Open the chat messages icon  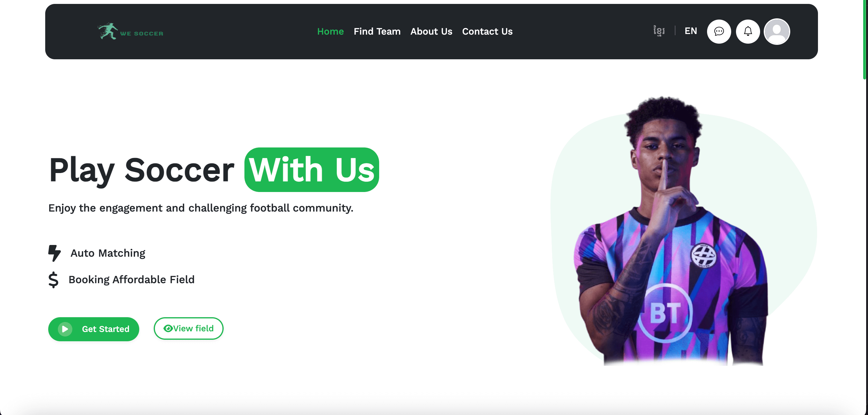coord(719,31)
